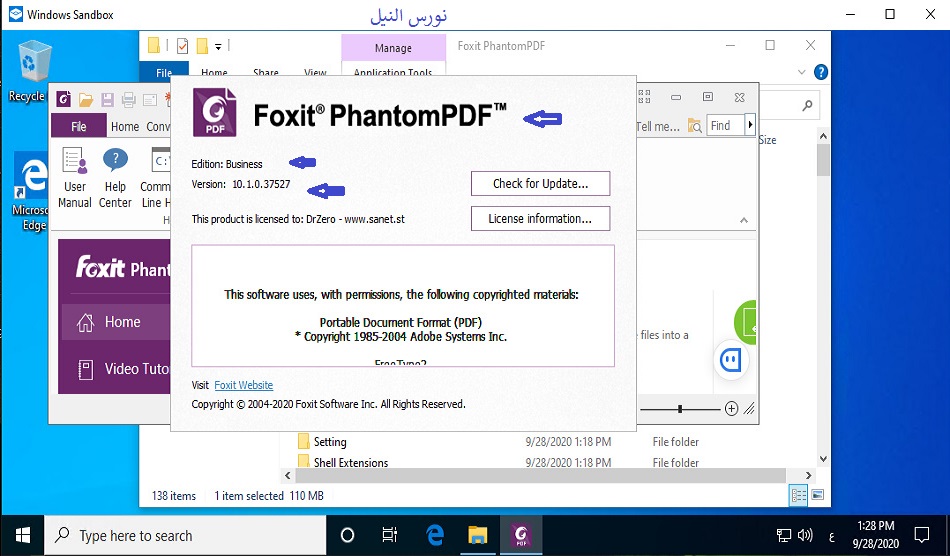Toggle Foxit ribbon display mode icon in title bar
This screenshot has width=950, height=556.
tap(644, 97)
